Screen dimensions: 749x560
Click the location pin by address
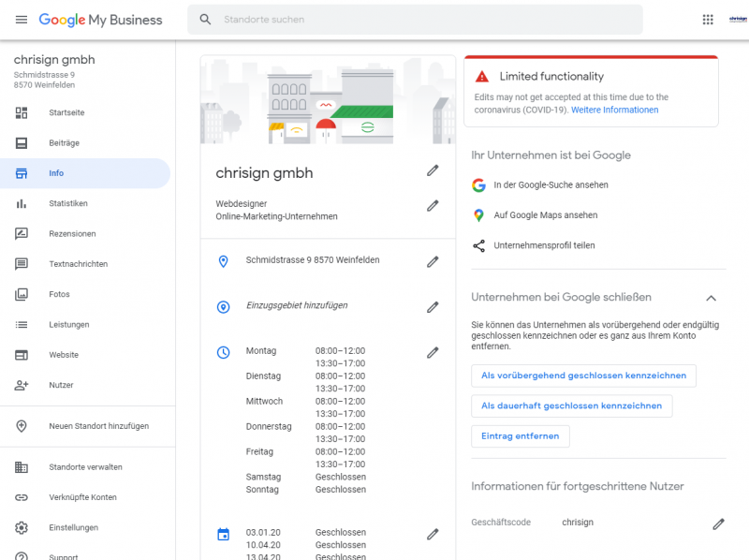tap(223, 261)
